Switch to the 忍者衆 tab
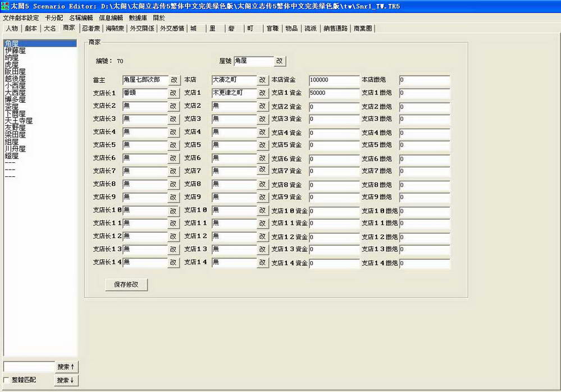 coord(91,28)
